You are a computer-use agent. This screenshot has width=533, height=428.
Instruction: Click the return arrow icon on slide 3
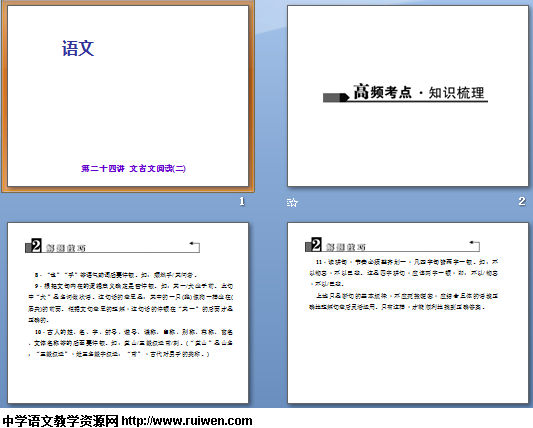[194, 246]
